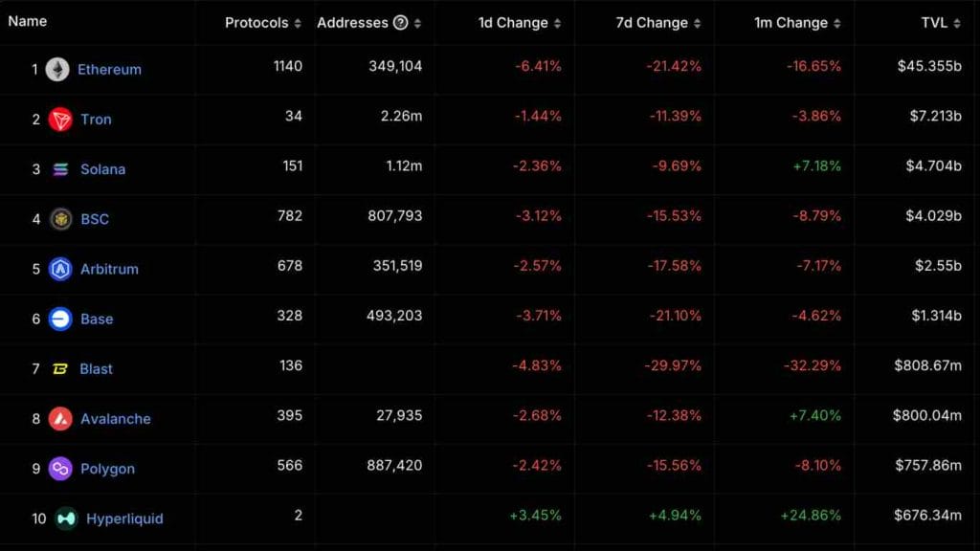Image resolution: width=980 pixels, height=551 pixels.
Task: Click the red Tron logo icon
Action: tap(60, 120)
